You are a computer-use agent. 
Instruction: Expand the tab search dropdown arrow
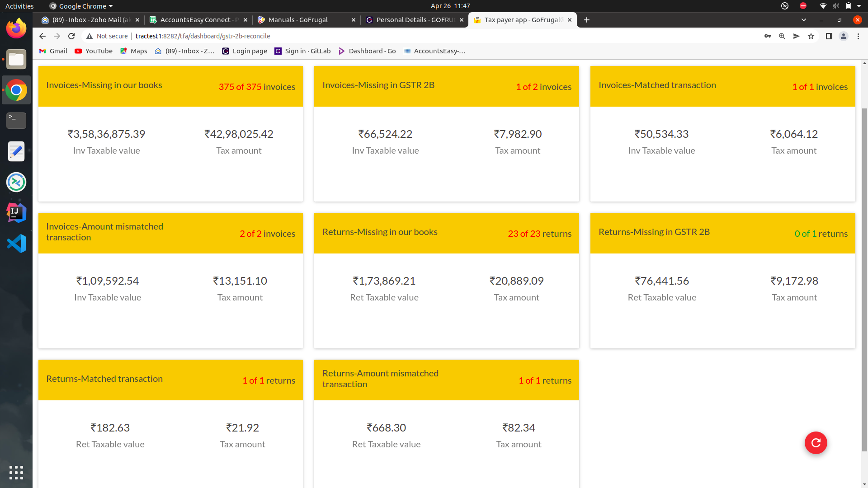tap(803, 20)
